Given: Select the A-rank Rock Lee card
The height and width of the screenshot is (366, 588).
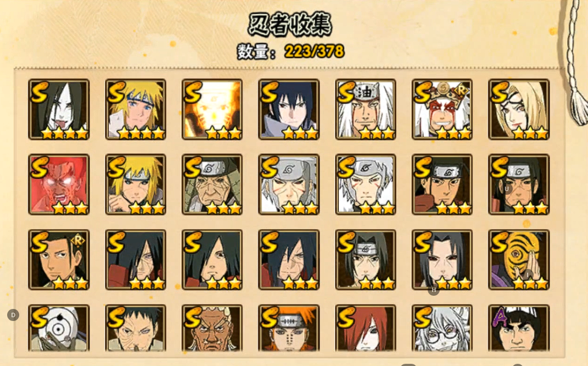Looking at the screenshot, I should (519, 328).
